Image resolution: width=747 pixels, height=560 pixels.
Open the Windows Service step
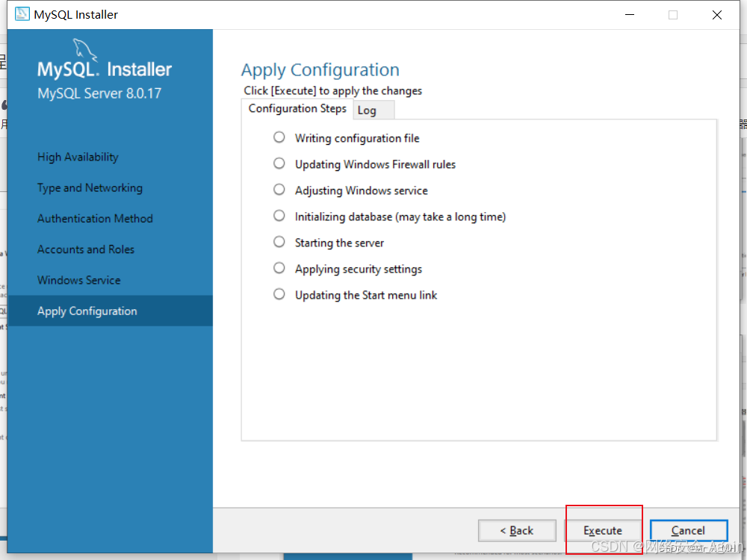click(x=78, y=280)
